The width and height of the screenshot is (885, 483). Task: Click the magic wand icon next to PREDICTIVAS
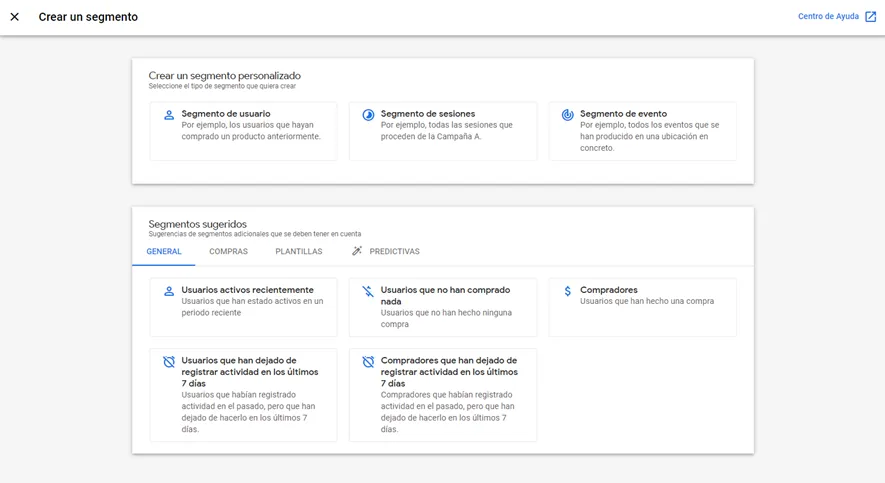357,251
